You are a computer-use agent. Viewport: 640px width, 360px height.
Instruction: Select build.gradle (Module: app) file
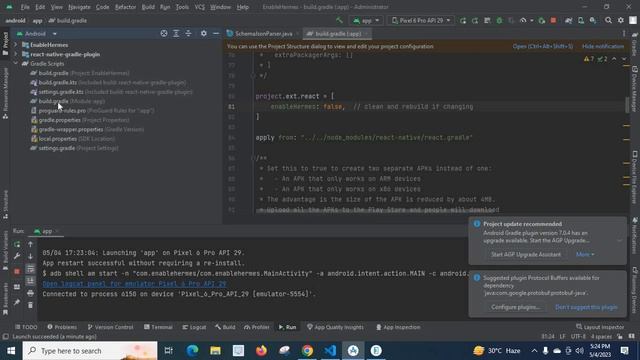click(68, 101)
